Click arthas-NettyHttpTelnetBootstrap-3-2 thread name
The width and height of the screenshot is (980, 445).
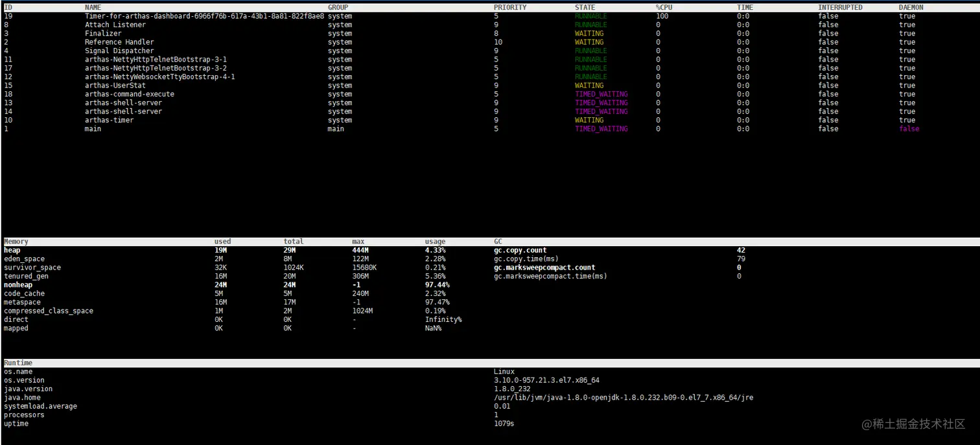[x=156, y=68]
